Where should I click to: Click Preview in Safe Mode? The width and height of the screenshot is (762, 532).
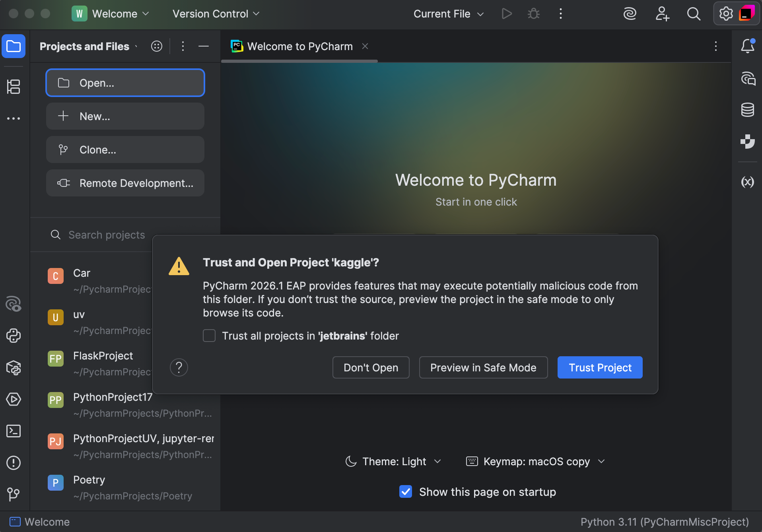click(x=483, y=367)
